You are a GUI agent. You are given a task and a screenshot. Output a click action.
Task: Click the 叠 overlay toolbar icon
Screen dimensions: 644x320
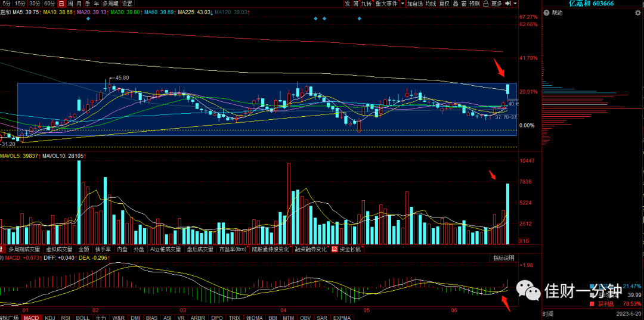click(456, 4)
